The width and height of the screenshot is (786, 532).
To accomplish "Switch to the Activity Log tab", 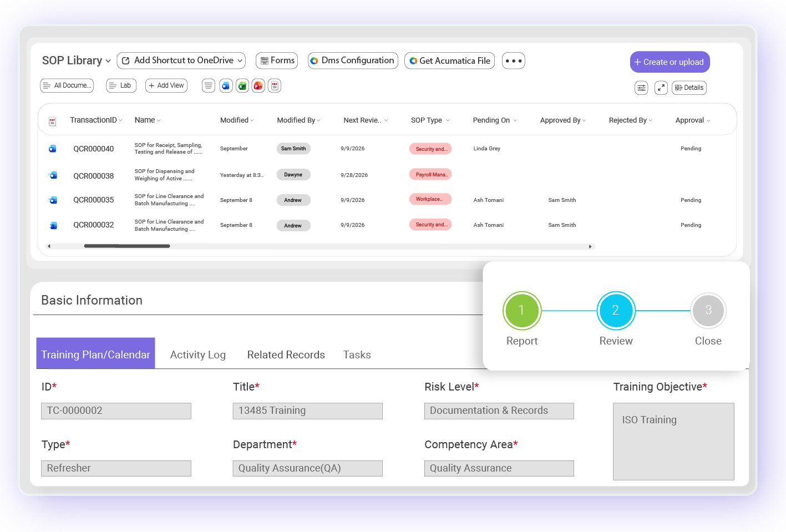I will click(198, 355).
